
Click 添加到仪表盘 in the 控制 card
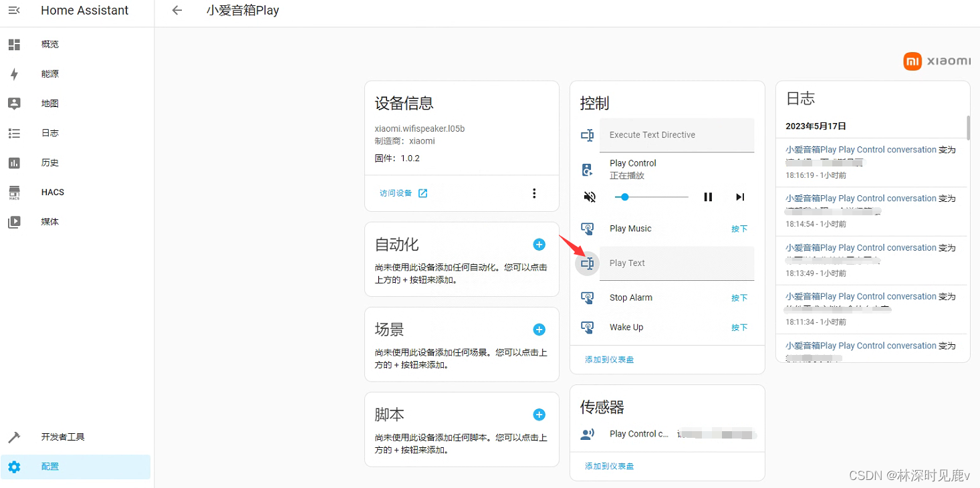tap(610, 360)
